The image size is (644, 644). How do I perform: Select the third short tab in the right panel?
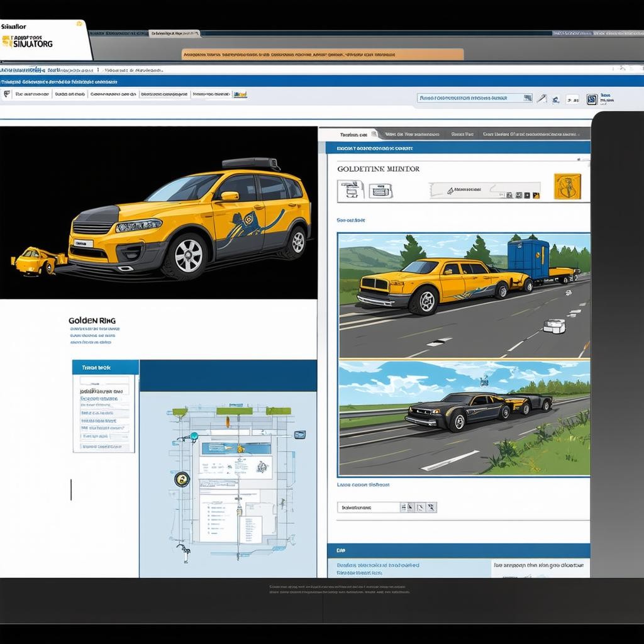click(462, 134)
